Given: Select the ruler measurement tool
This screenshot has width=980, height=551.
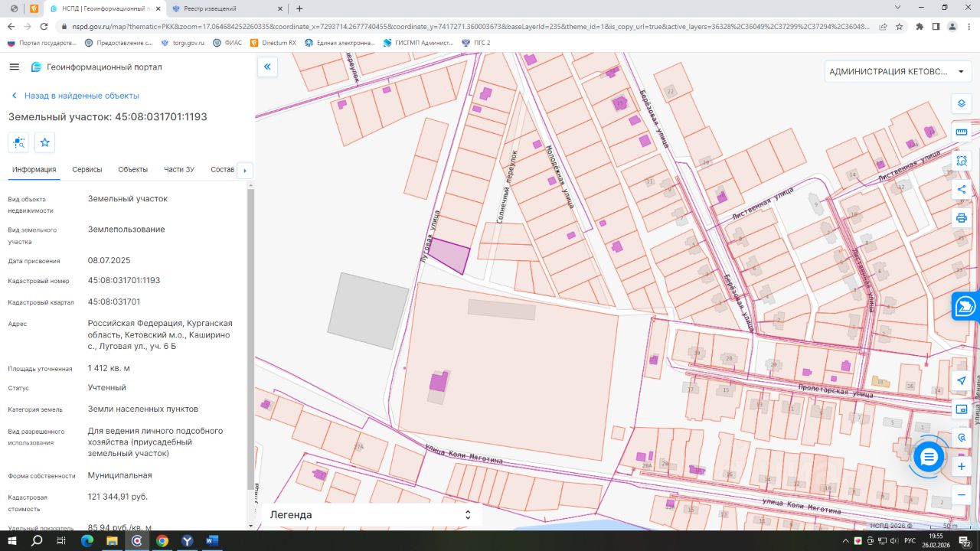Looking at the screenshot, I should (962, 132).
